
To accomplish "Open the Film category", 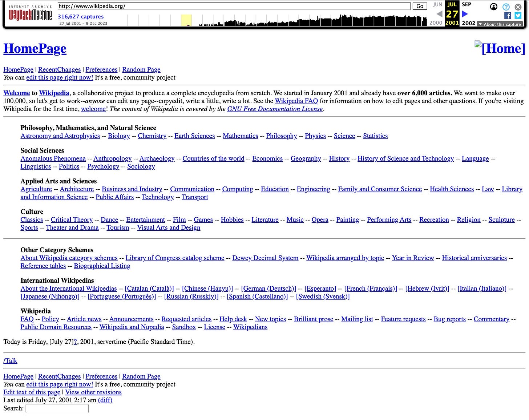I will coord(179,219).
